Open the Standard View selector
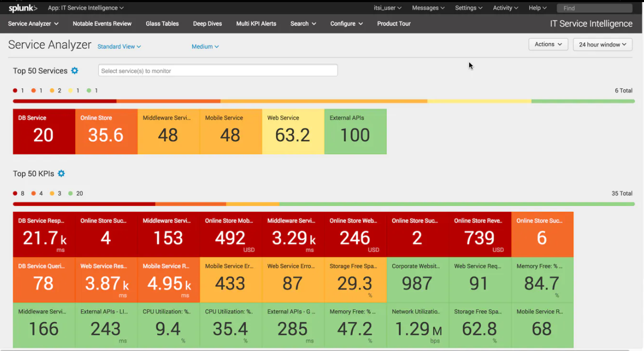 click(x=119, y=46)
